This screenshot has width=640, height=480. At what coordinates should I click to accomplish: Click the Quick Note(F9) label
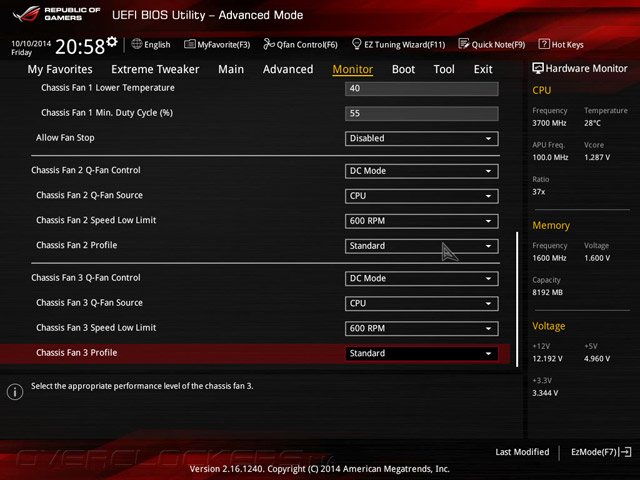[498, 44]
